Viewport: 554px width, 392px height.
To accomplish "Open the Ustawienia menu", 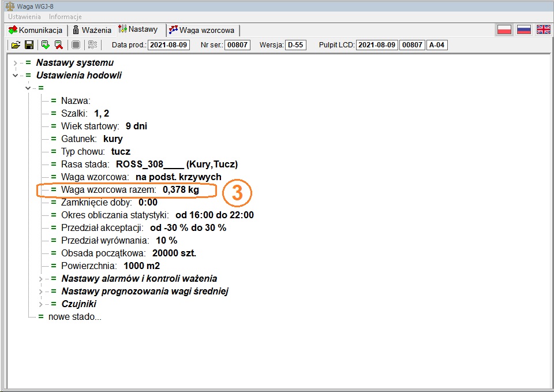I will coord(24,17).
